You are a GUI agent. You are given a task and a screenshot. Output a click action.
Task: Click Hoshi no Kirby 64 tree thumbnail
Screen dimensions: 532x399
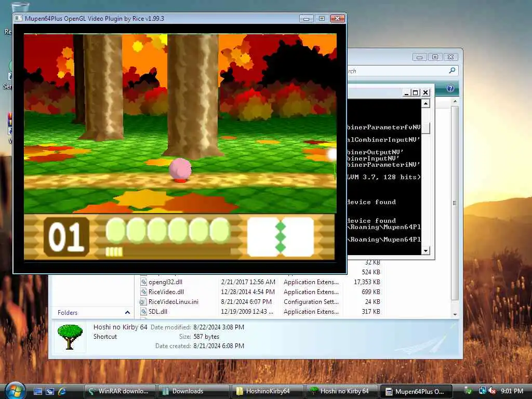[70, 337]
